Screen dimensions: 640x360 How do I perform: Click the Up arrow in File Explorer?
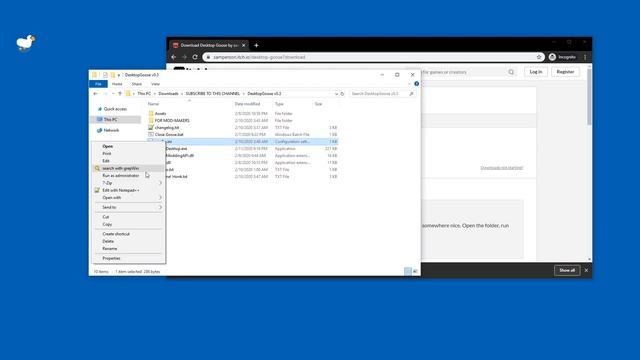120,94
